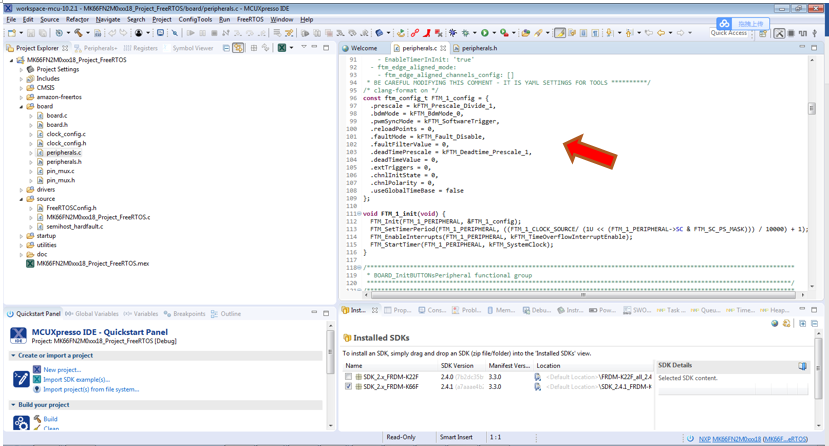Collapse the 'Create or import a project' section
829x446 pixels.
click(13, 355)
